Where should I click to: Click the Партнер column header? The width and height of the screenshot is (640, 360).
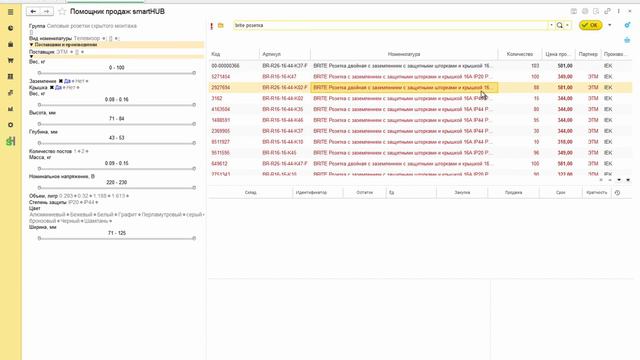[x=588, y=54]
